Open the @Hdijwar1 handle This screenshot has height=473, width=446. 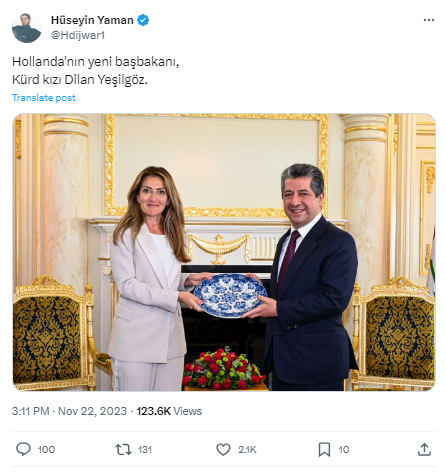tap(78, 35)
